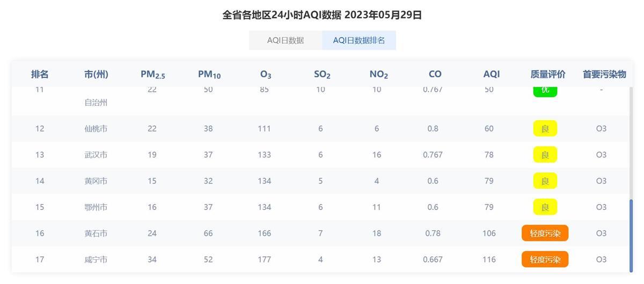This screenshot has width=644, height=284.
Task: Click the green 优 badge in row 11
Action: click(545, 90)
